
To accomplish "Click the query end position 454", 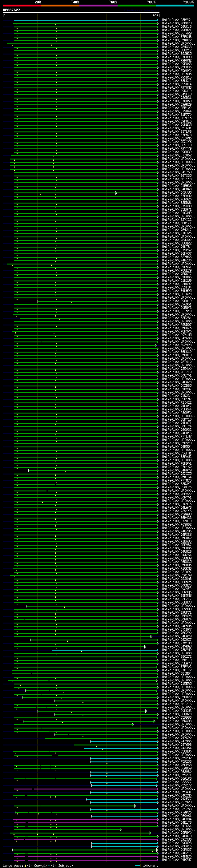I will click(x=155, y=15).
